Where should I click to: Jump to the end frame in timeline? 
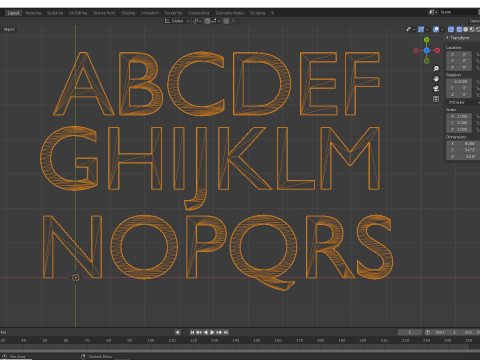pyautogui.click(x=226, y=332)
